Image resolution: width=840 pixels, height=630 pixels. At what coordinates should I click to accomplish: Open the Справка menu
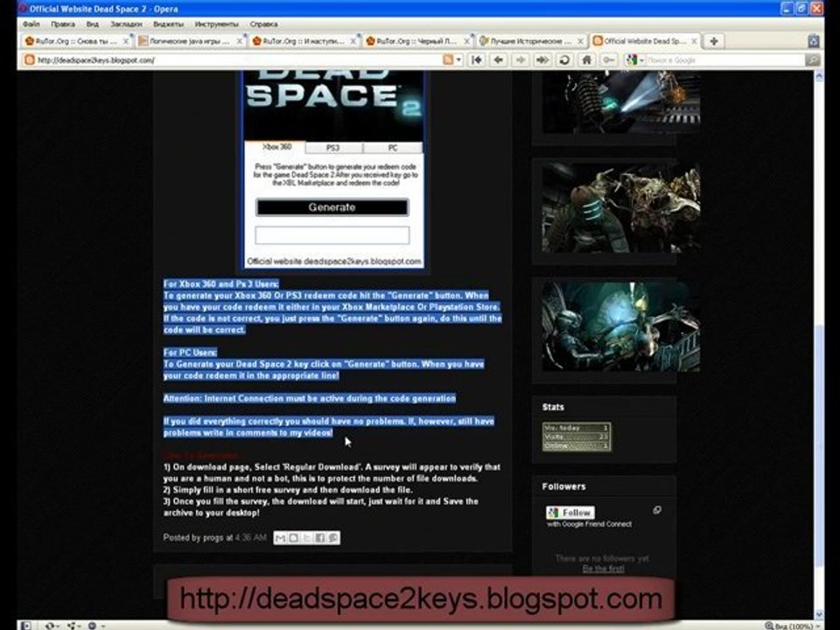pos(263,24)
